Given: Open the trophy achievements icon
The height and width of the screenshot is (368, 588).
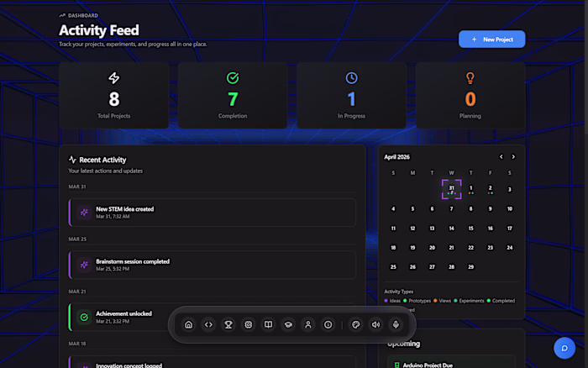Looking at the screenshot, I should click(228, 324).
